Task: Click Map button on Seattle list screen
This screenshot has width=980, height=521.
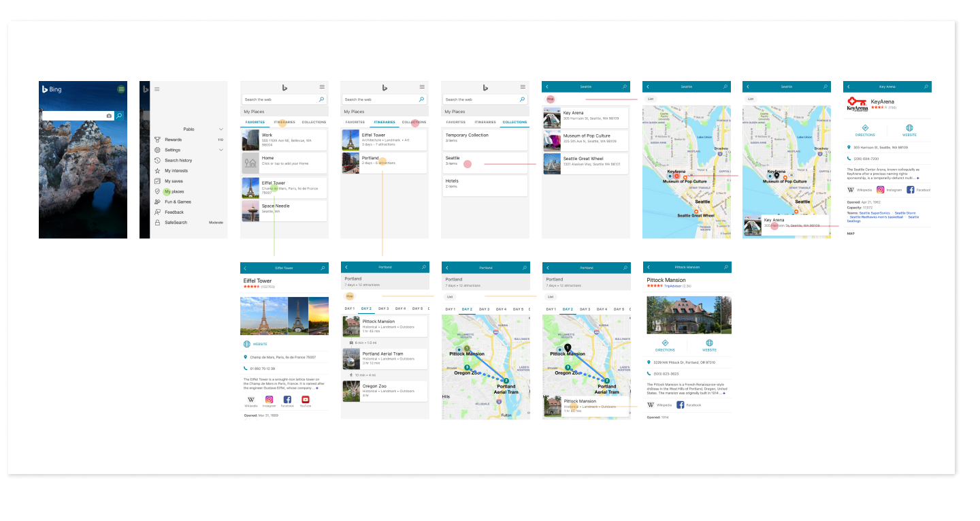Action: point(551,99)
